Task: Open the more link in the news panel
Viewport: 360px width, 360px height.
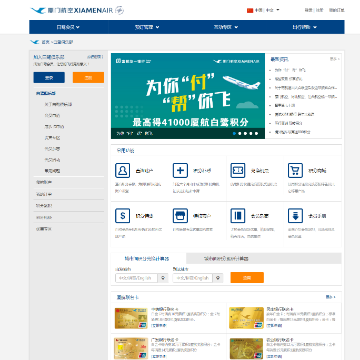Action: pos(334,59)
